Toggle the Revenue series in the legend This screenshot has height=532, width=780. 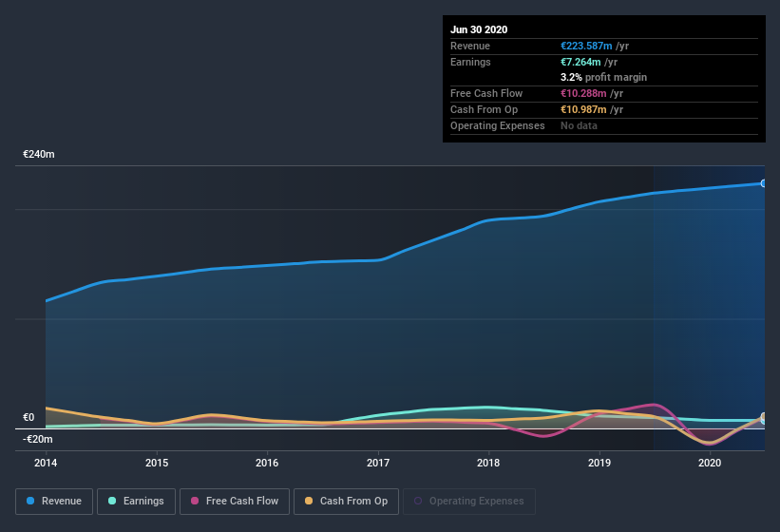[54, 502]
